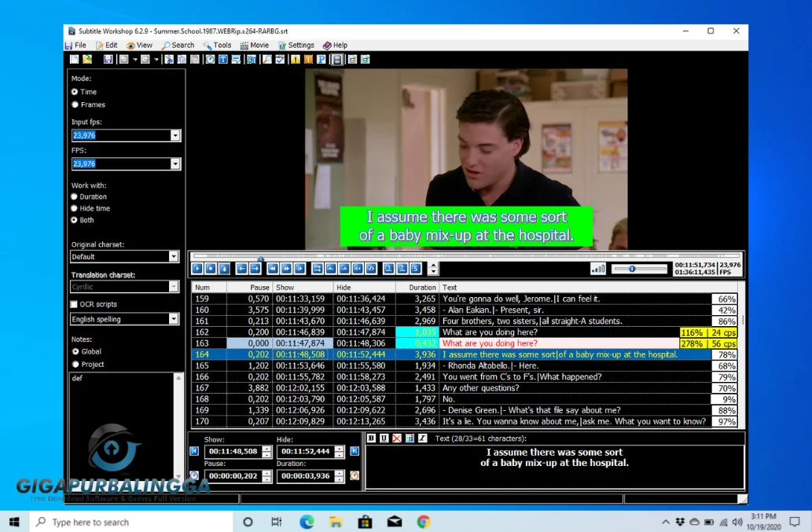The width and height of the screenshot is (812, 532).
Task: Remove tags with red X icon
Action: (x=397, y=438)
